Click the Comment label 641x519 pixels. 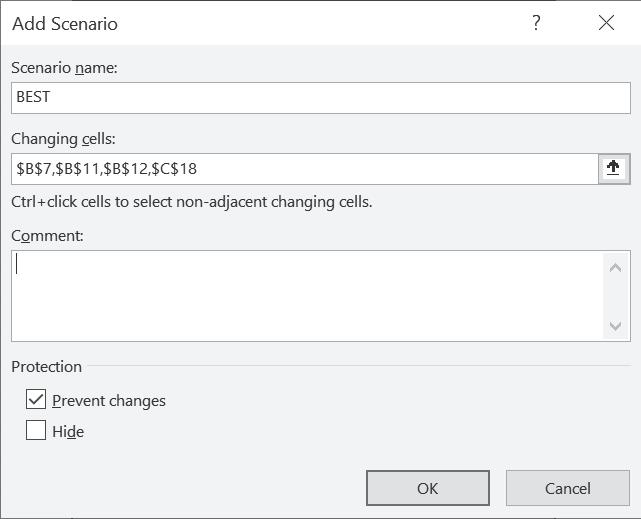click(47, 236)
